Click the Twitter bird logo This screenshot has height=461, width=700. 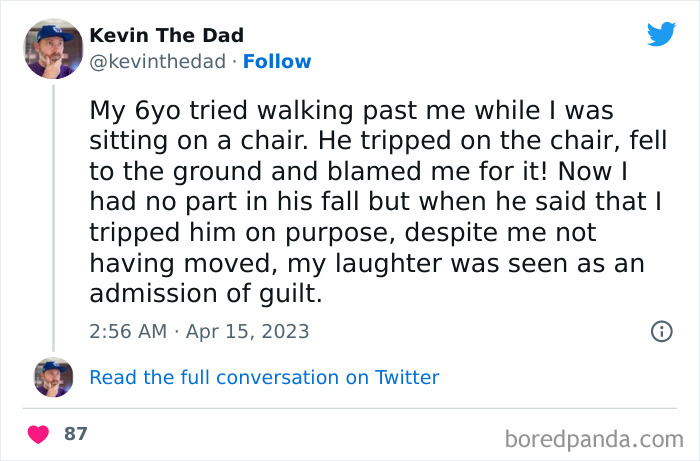tap(661, 34)
